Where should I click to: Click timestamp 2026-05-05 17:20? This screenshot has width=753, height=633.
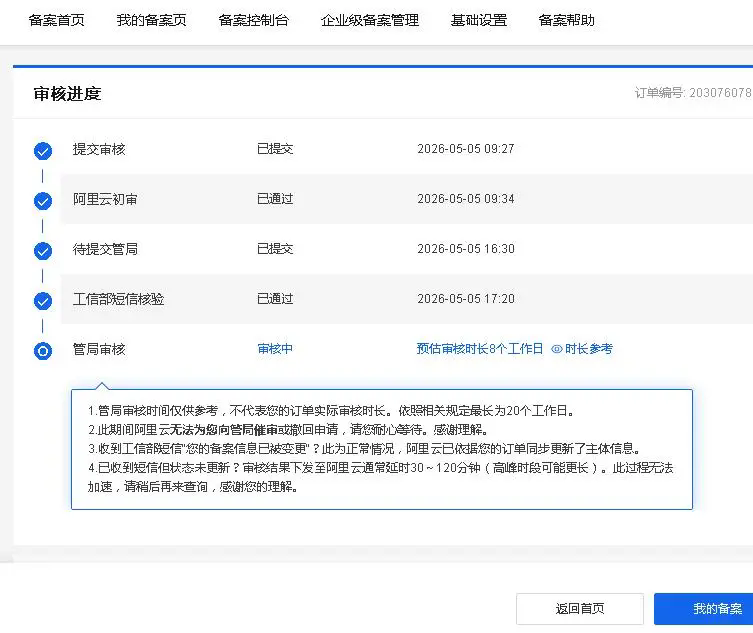coord(466,299)
